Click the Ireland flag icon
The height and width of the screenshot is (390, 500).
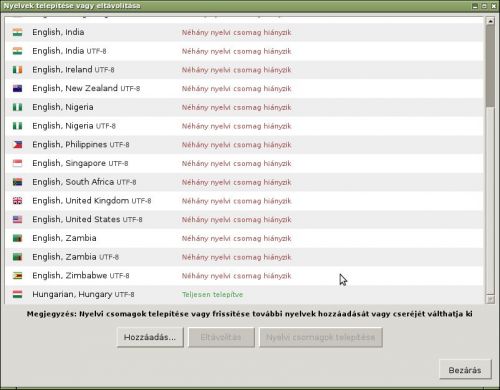pyautogui.click(x=17, y=70)
